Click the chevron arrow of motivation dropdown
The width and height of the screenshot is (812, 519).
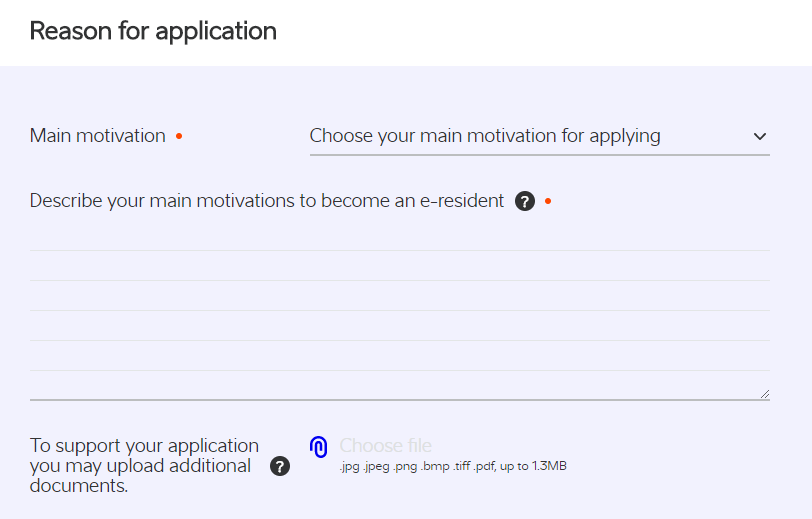pyautogui.click(x=759, y=136)
